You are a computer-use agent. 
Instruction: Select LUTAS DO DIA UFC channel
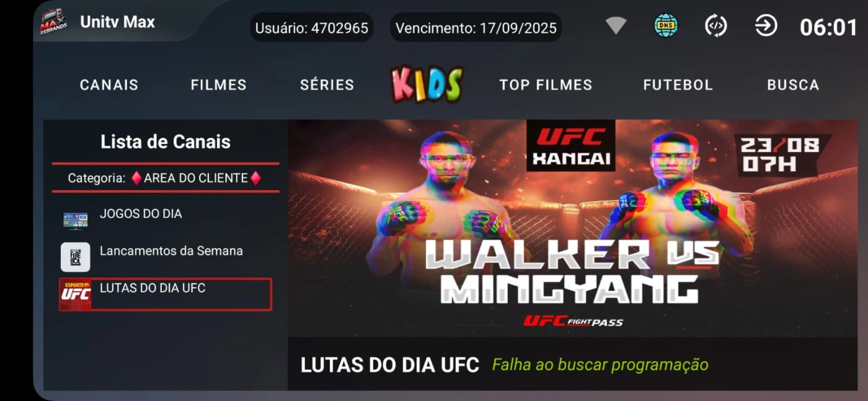(166, 294)
